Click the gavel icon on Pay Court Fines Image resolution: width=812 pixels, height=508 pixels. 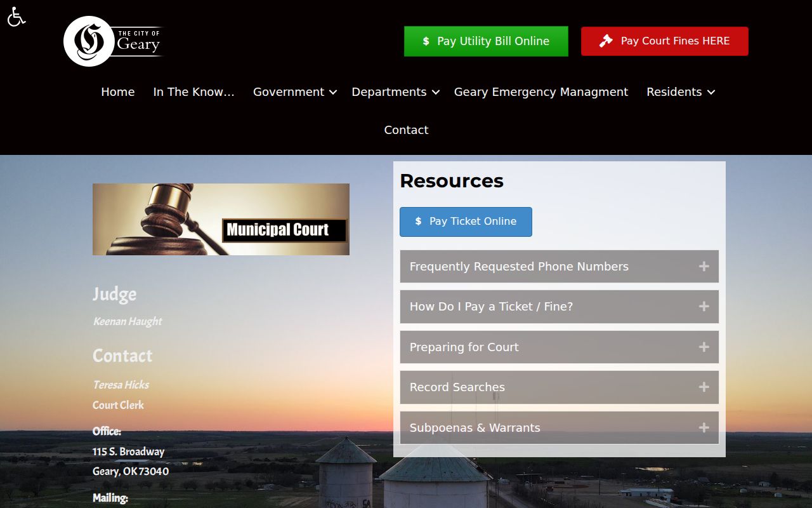[606, 41]
